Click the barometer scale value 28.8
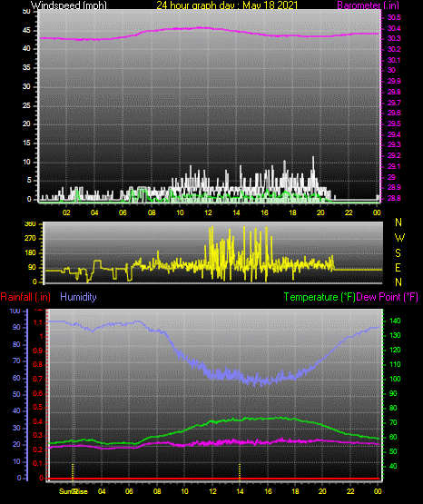 [394, 198]
